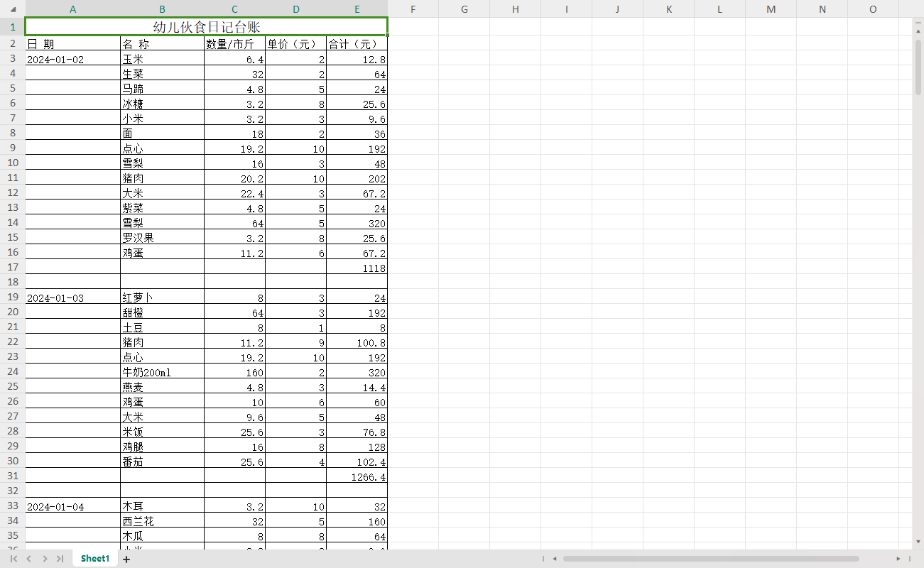The height and width of the screenshot is (568, 924).
Task: Select column C header
Action: click(235, 9)
